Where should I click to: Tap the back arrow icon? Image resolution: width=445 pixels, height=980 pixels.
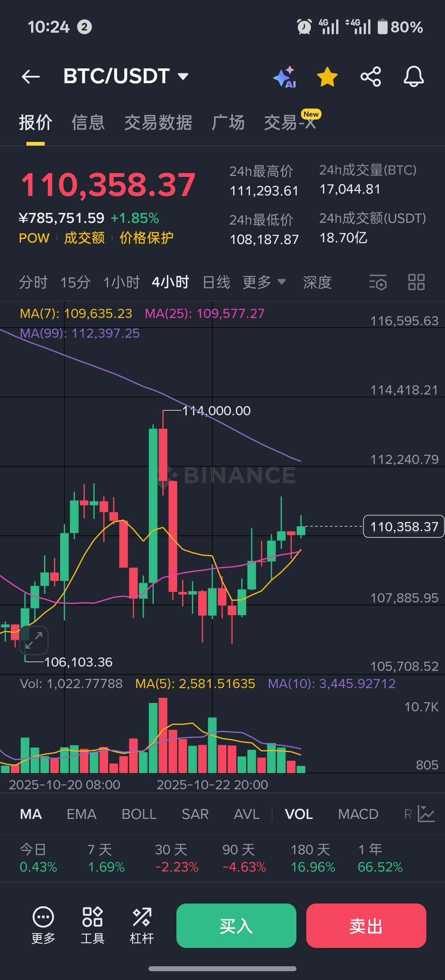31,76
